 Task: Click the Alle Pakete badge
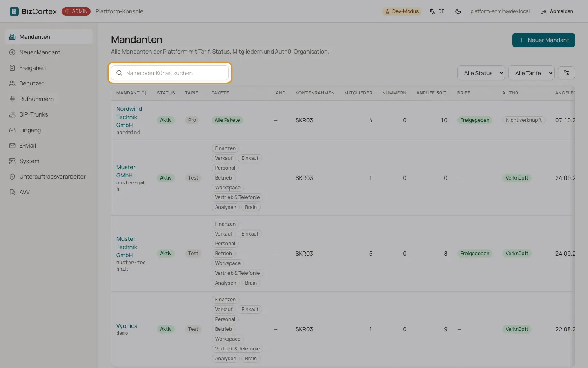click(x=227, y=120)
